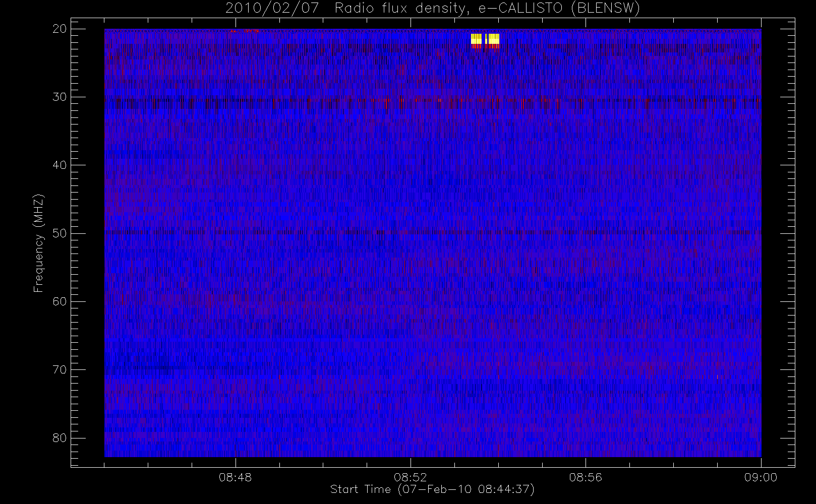Click the 'Start Time (07-Feb-10 08:44:37)' label
This screenshot has height=504, width=816.
click(x=432, y=489)
